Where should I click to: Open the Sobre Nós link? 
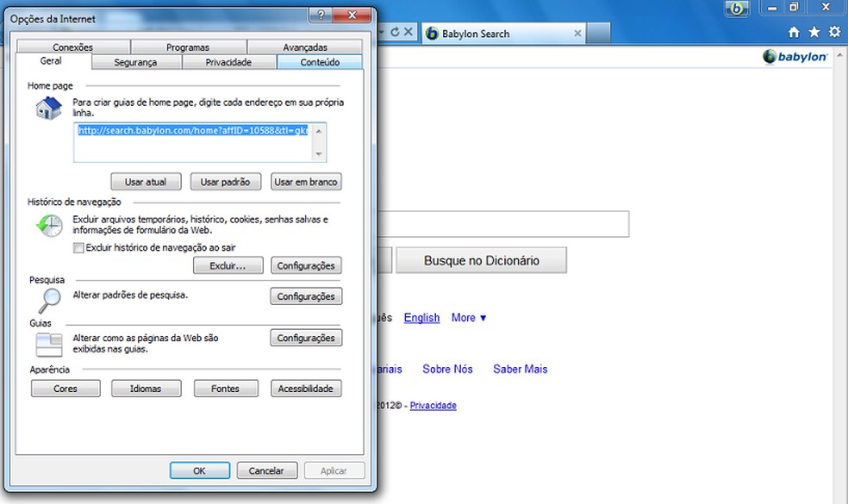tap(448, 370)
